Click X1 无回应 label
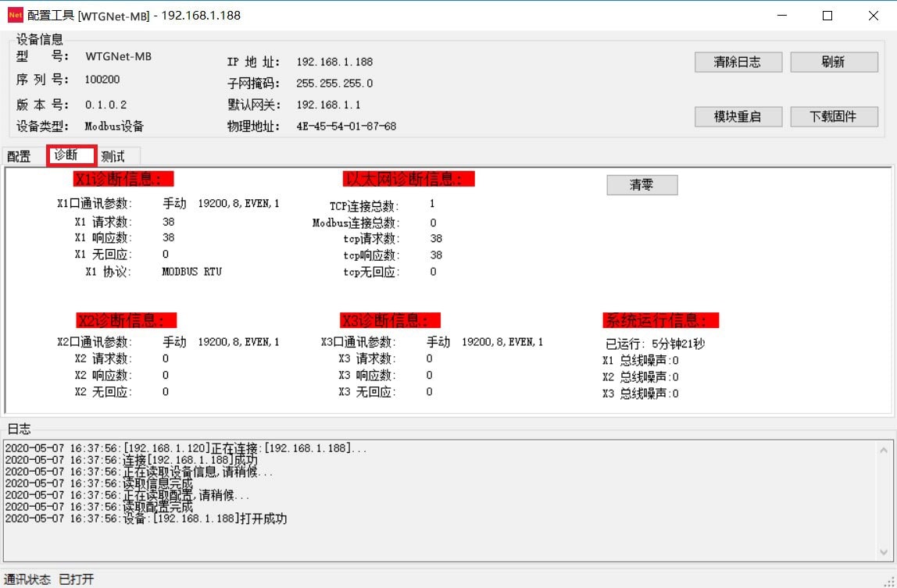 (104, 255)
